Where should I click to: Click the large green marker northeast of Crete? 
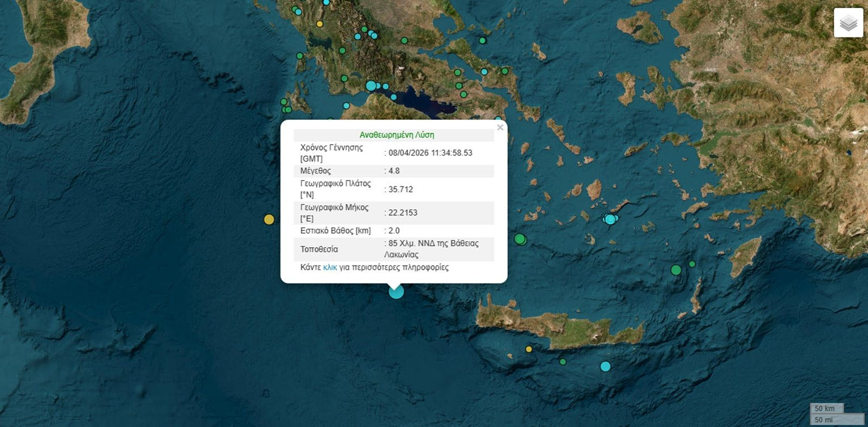pos(676,270)
